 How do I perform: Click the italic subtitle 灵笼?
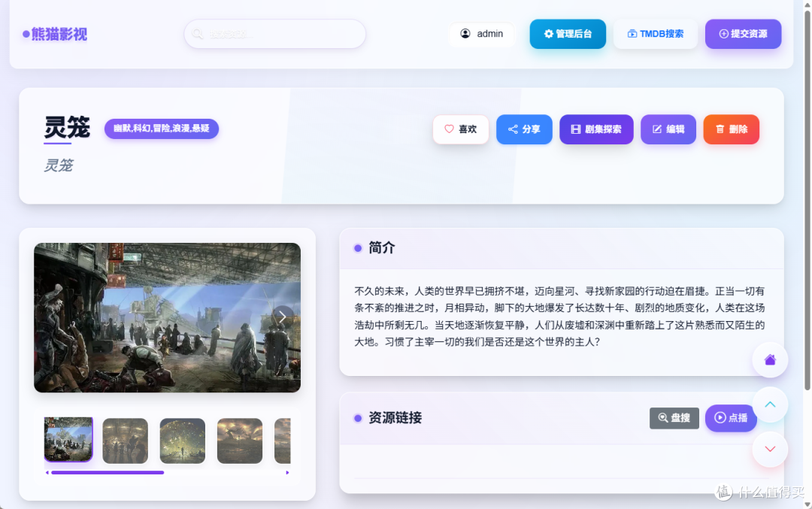point(58,165)
